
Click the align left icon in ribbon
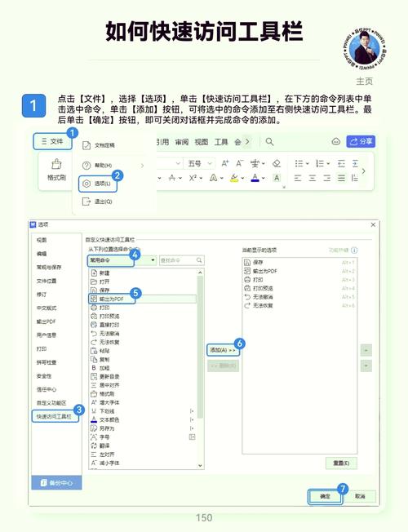pos(298,178)
